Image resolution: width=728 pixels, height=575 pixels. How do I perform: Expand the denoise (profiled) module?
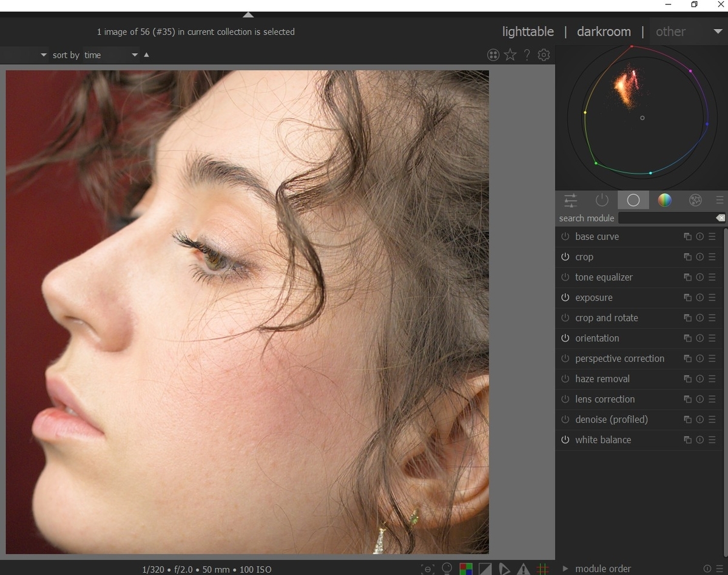coord(612,420)
